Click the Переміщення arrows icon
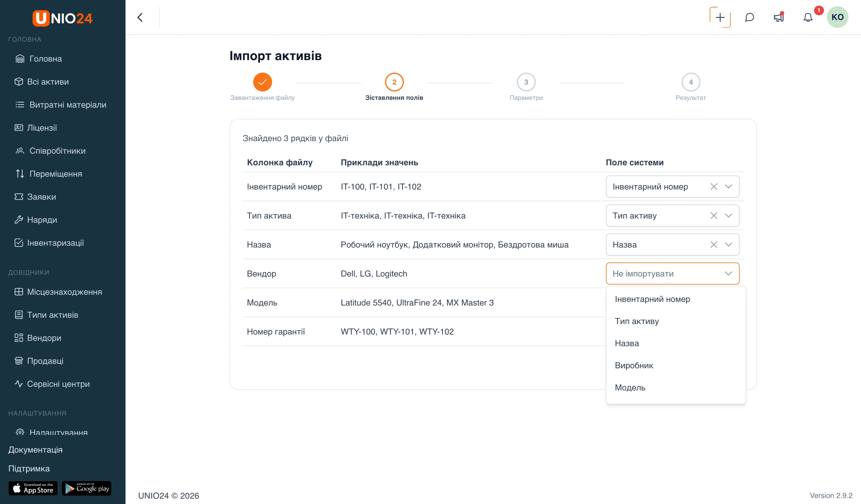The width and height of the screenshot is (861, 504). [x=20, y=174]
